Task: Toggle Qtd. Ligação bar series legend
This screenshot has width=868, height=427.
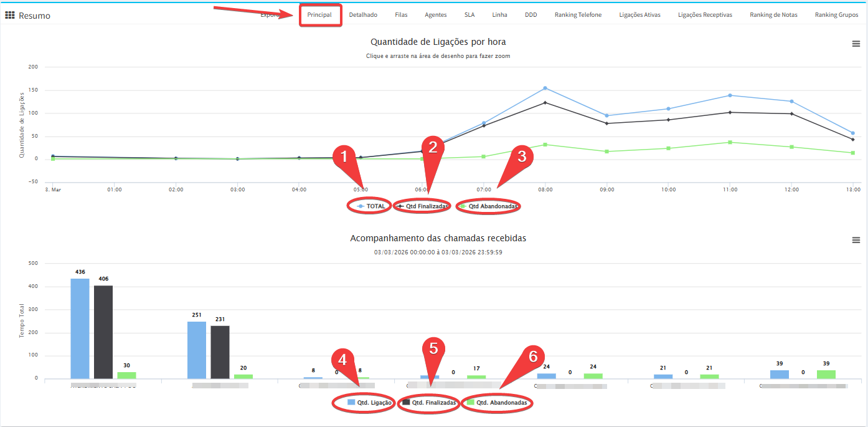Action: 369,403
